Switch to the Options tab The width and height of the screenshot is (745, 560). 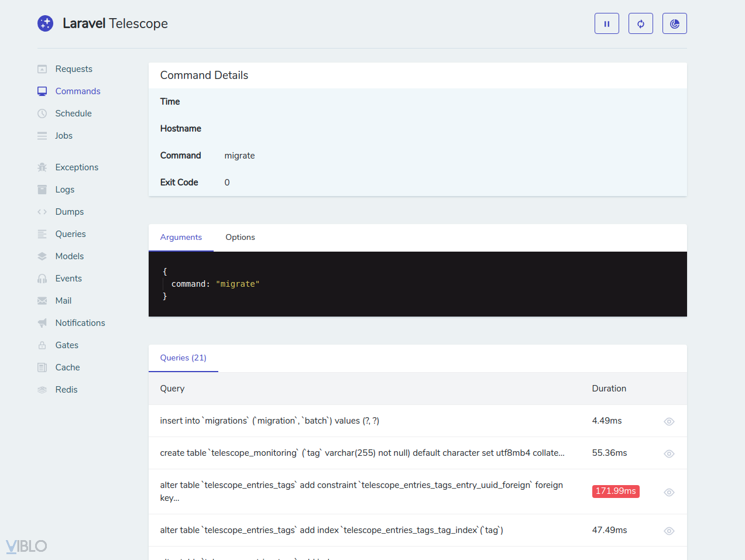[x=240, y=238]
